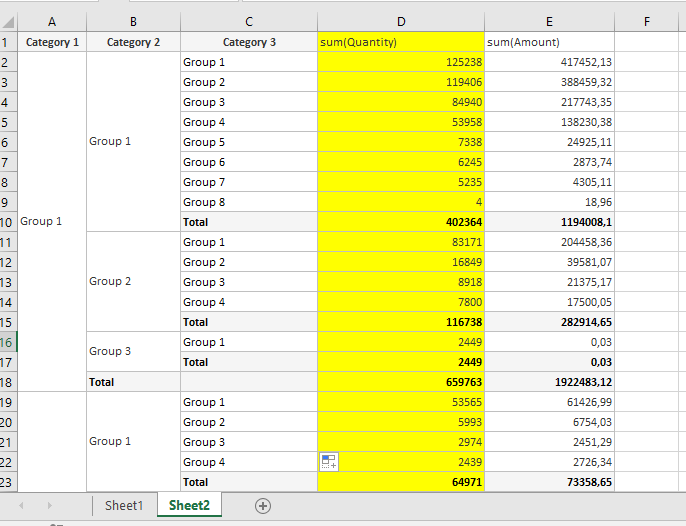Screen dimensions: 686x526
Task: Click the sum(Quantity) header cell
Action: point(400,42)
